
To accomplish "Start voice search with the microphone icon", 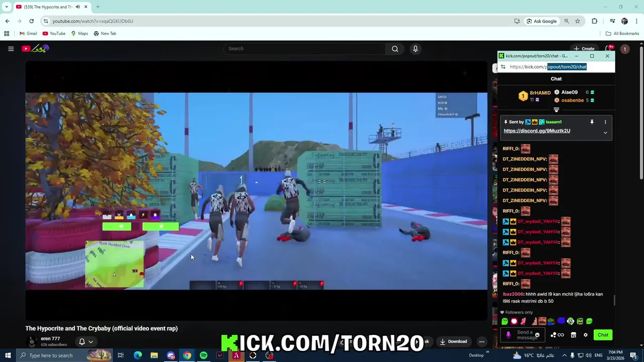I will [x=415, y=49].
